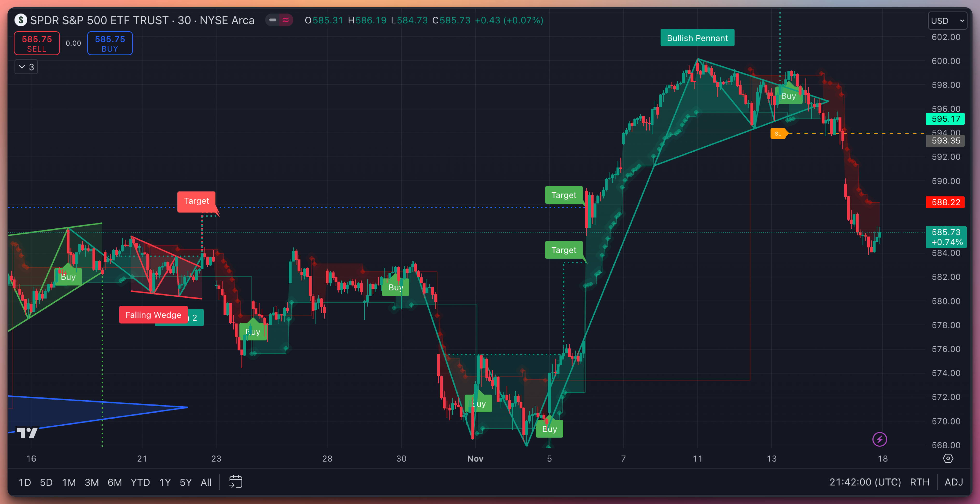Screen dimensions: 980x504
Task: Click the red SELL 585.75 button
Action: [37, 43]
